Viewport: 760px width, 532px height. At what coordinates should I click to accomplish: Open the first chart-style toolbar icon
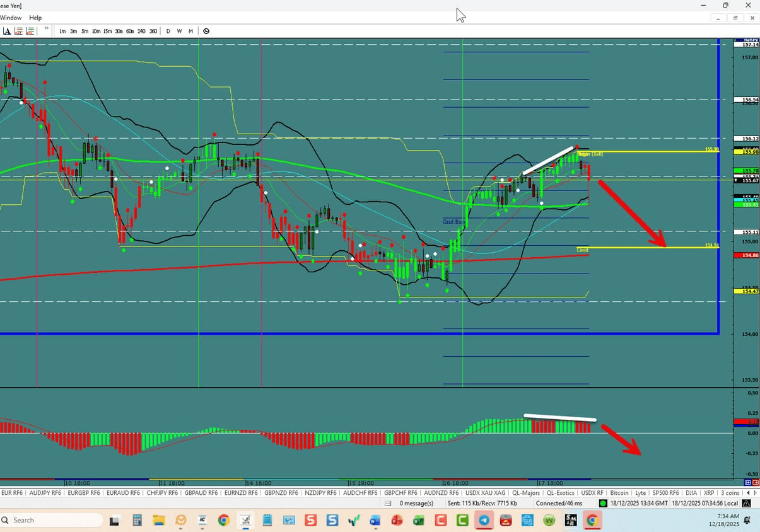tap(18, 30)
